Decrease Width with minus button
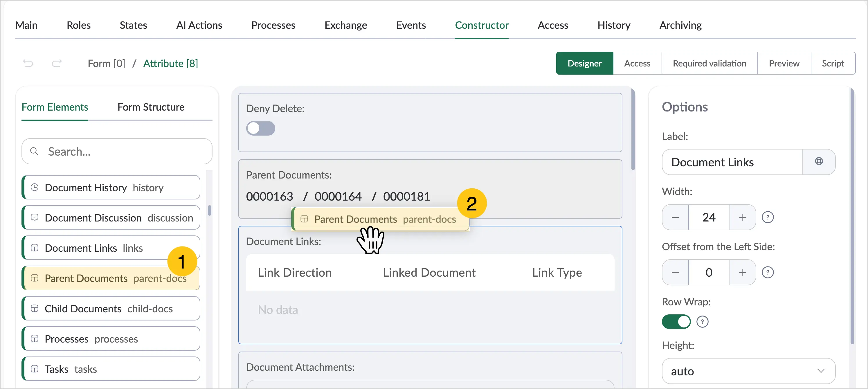This screenshot has height=389, width=868. pos(675,217)
